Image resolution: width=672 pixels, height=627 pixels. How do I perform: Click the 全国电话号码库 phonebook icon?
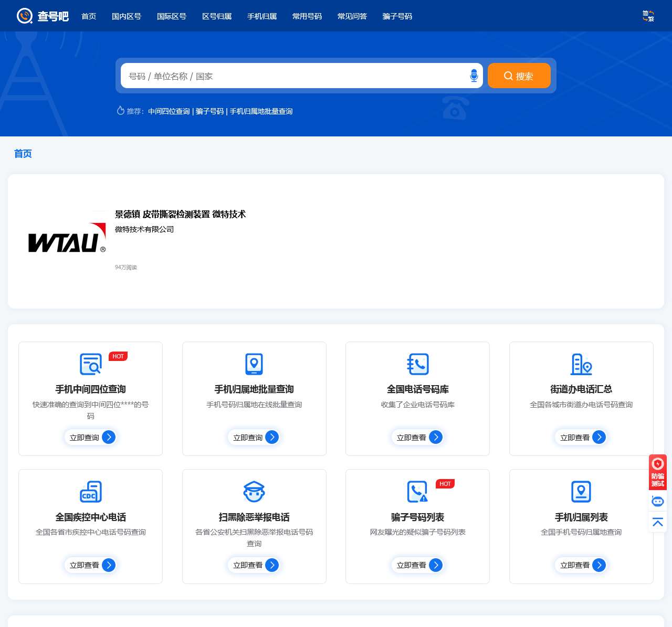pyautogui.click(x=418, y=364)
